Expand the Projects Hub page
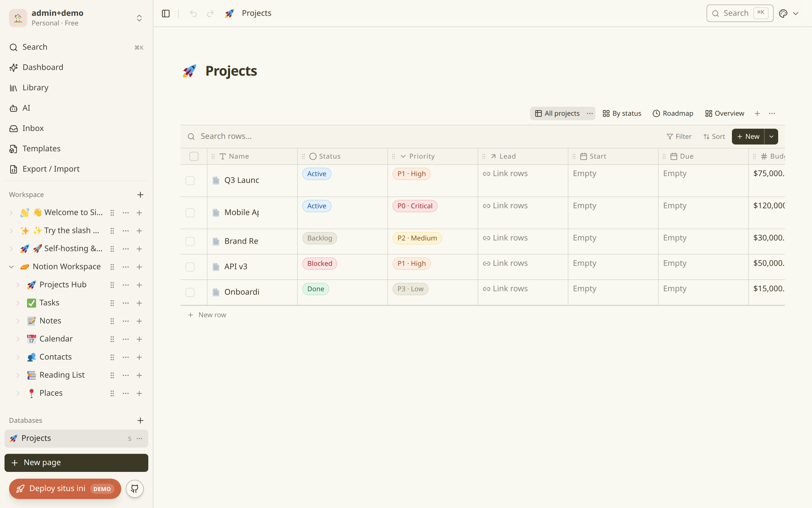812x508 pixels. pos(18,285)
